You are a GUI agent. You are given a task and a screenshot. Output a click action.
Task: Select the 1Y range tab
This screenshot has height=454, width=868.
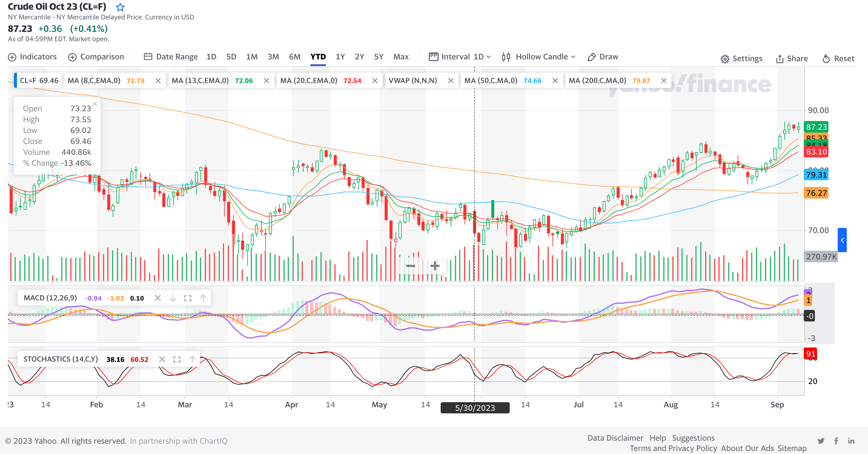340,57
